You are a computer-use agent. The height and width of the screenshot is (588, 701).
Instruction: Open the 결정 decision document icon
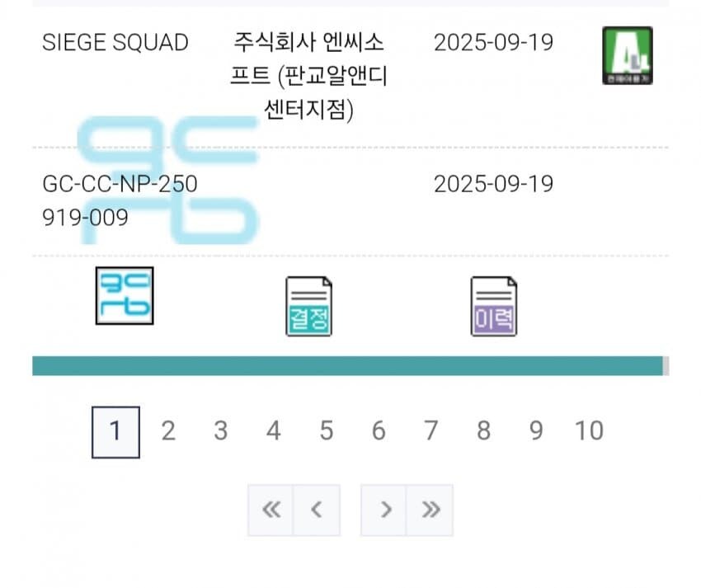308,304
